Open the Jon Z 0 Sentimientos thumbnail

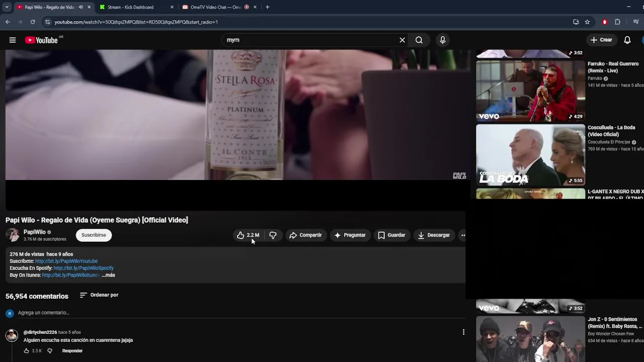pyautogui.click(x=530, y=339)
